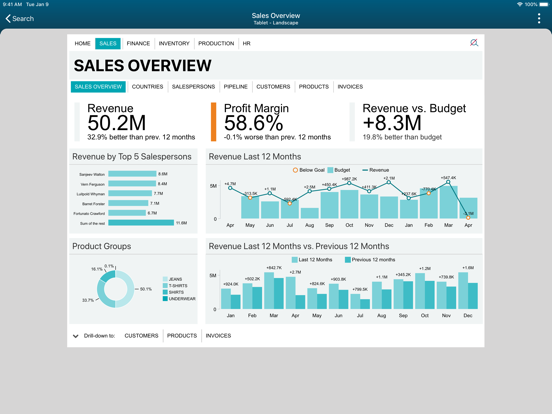
Task: Click the Dec bars in comparison chart
Action: [x=468, y=291]
